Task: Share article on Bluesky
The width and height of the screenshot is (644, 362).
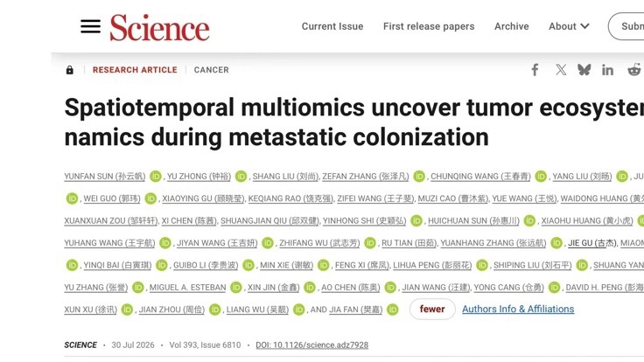Action: tap(584, 70)
